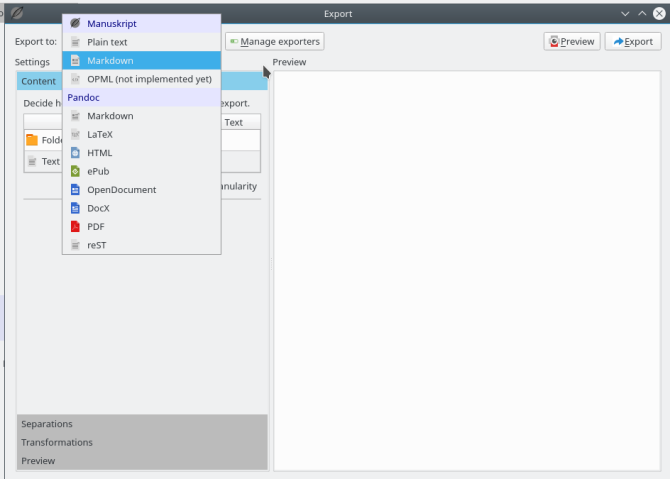Click the Manuskript feather icon in title bar
The width and height of the screenshot is (670, 479).
point(17,13)
